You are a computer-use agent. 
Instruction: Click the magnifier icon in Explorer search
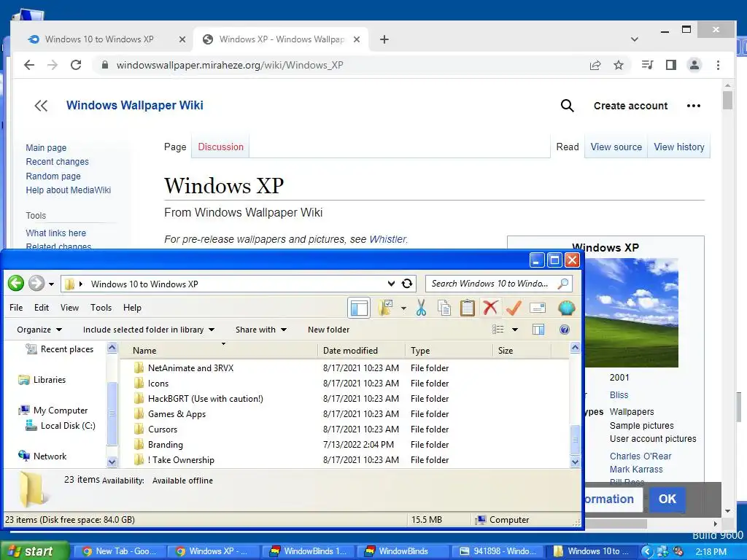tap(562, 284)
